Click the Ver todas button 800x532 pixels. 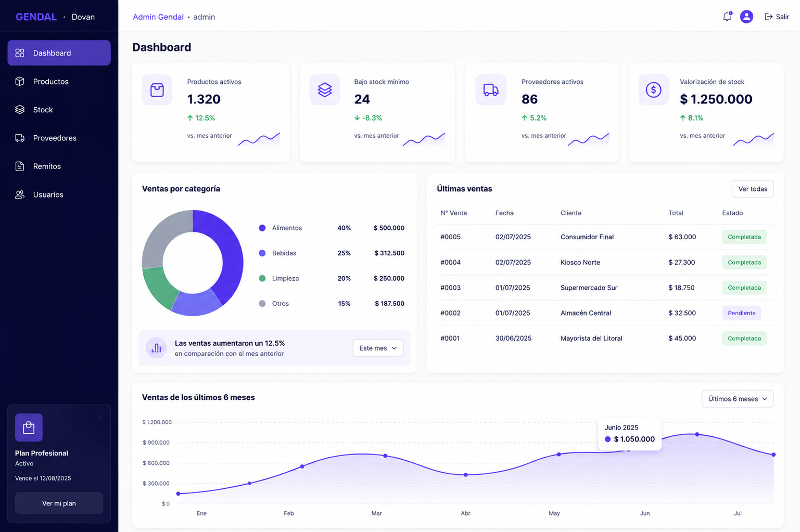[x=753, y=189]
